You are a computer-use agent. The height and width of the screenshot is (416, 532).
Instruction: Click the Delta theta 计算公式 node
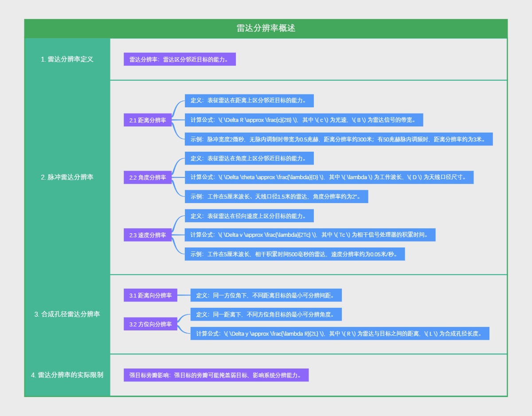pos(329,177)
